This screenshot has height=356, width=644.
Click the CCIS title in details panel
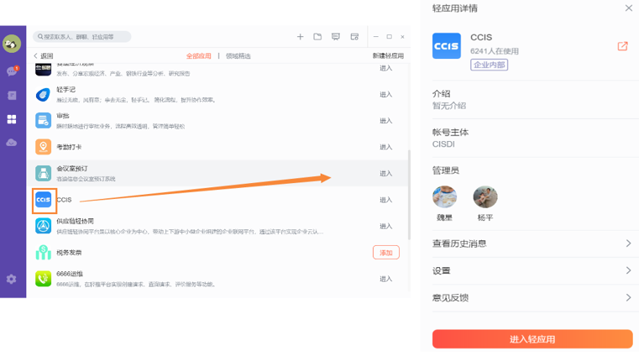click(x=481, y=38)
